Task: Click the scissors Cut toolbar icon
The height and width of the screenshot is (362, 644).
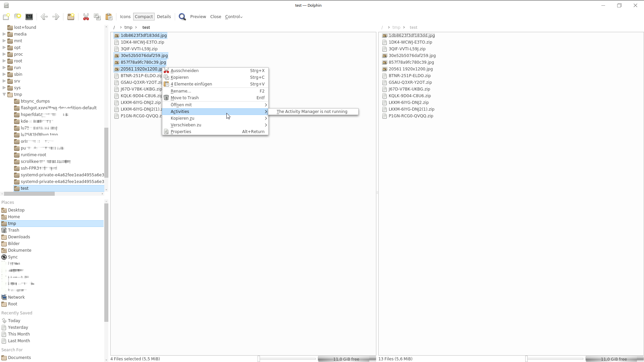Action: [86, 17]
